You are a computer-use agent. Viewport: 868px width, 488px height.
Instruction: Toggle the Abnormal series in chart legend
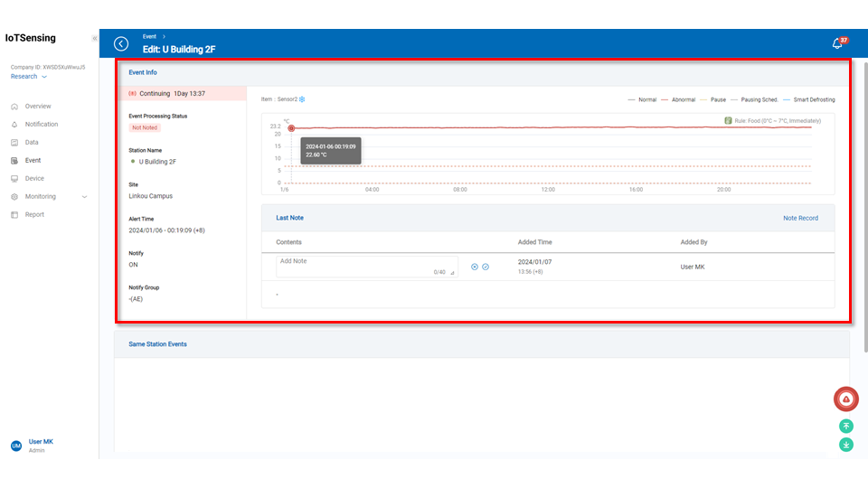coord(677,99)
